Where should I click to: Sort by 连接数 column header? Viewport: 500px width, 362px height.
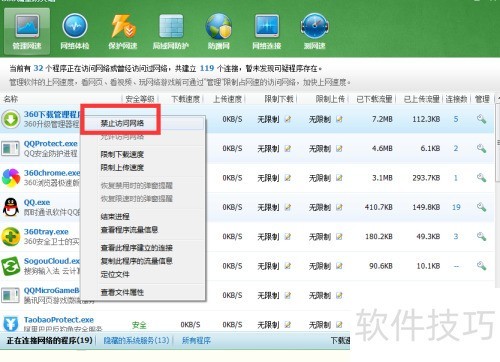coord(456,99)
